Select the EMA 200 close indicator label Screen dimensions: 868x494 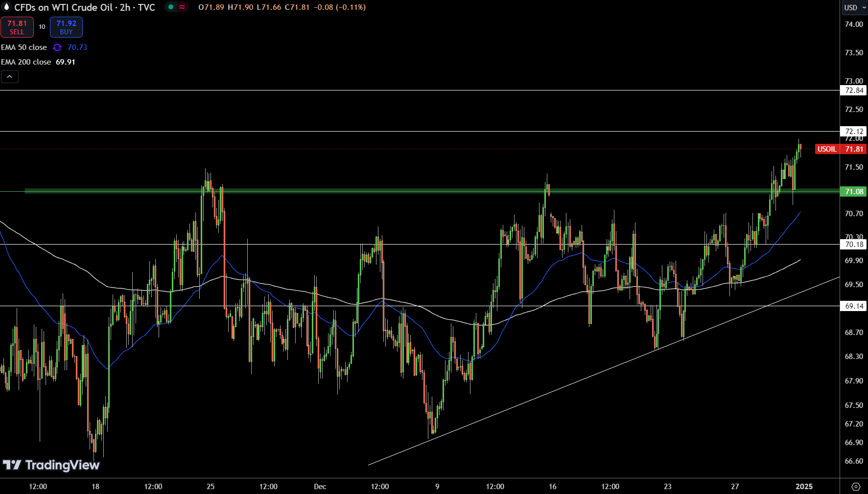point(26,62)
